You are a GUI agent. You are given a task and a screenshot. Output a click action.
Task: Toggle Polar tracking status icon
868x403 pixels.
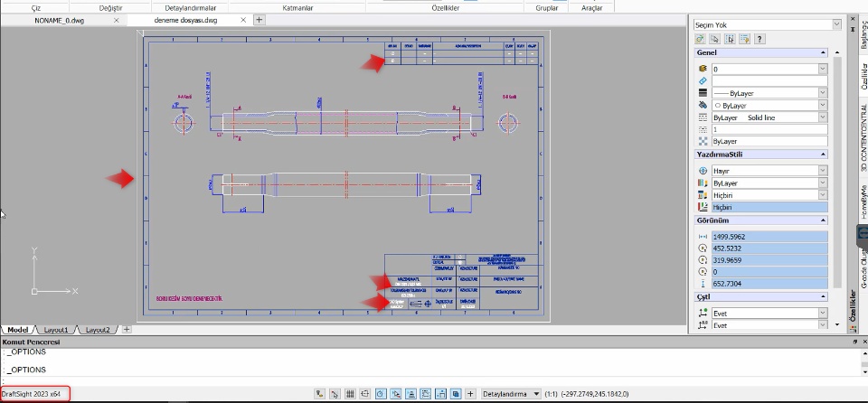point(381,394)
